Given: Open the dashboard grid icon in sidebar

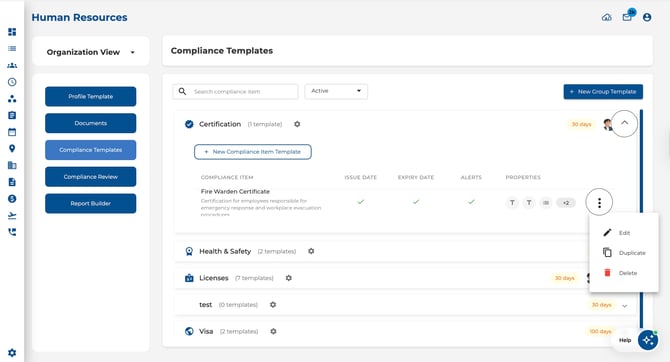Looking at the screenshot, I should pyautogui.click(x=12, y=32).
